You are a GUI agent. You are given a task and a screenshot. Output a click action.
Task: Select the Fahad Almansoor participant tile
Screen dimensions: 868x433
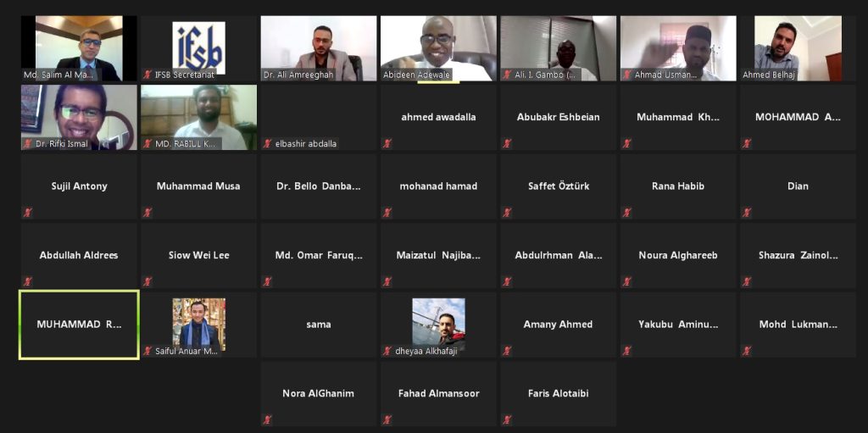[x=438, y=394]
